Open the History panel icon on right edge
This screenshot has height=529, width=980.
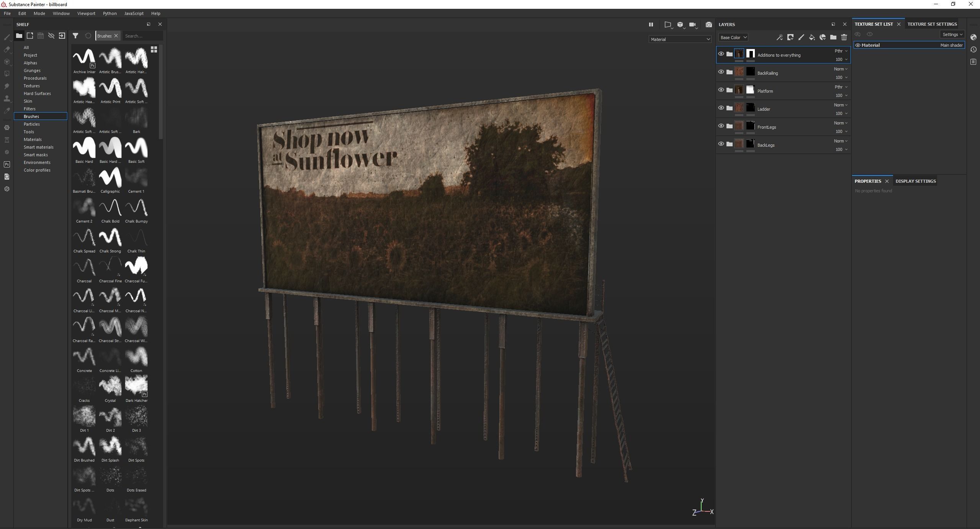click(x=973, y=49)
